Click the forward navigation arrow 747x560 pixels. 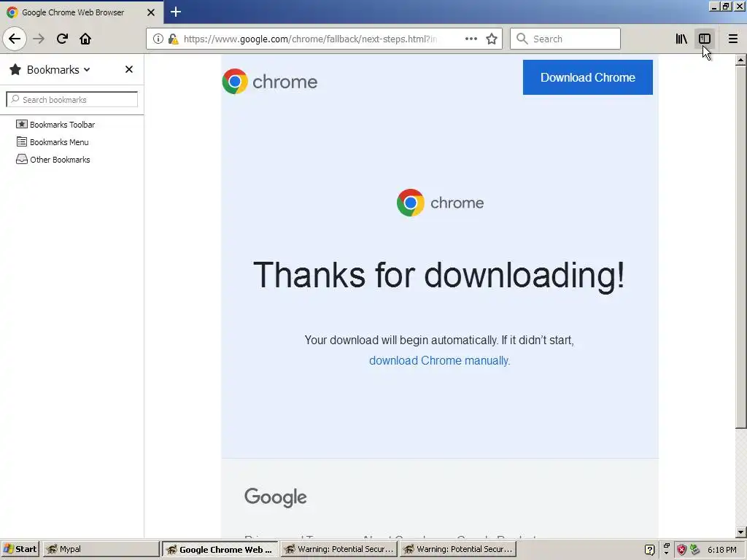39,39
